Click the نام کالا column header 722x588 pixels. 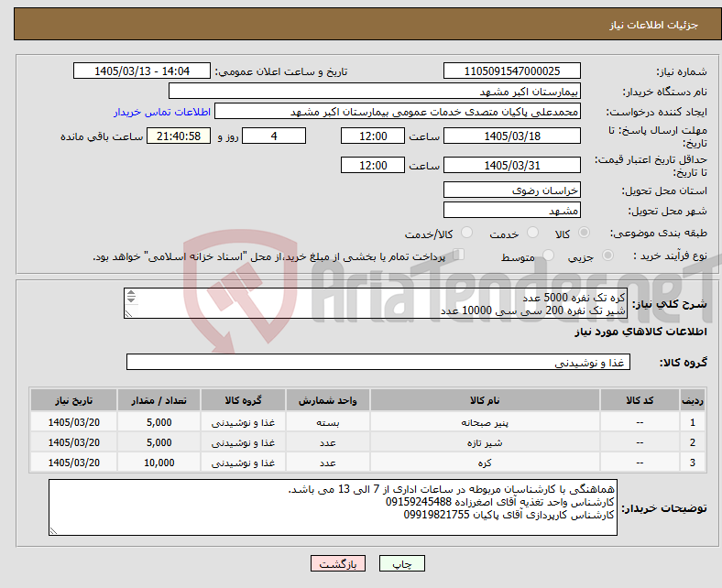[x=485, y=400]
